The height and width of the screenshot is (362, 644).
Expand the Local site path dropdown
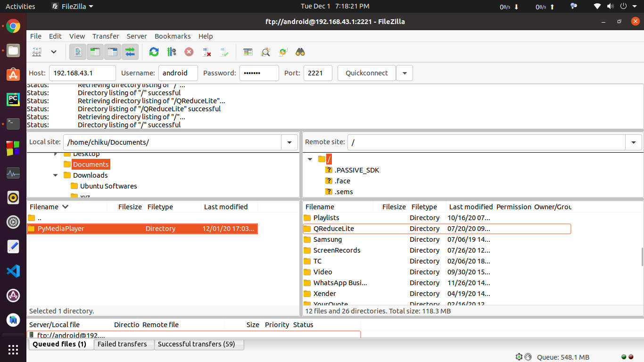click(x=289, y=142)
